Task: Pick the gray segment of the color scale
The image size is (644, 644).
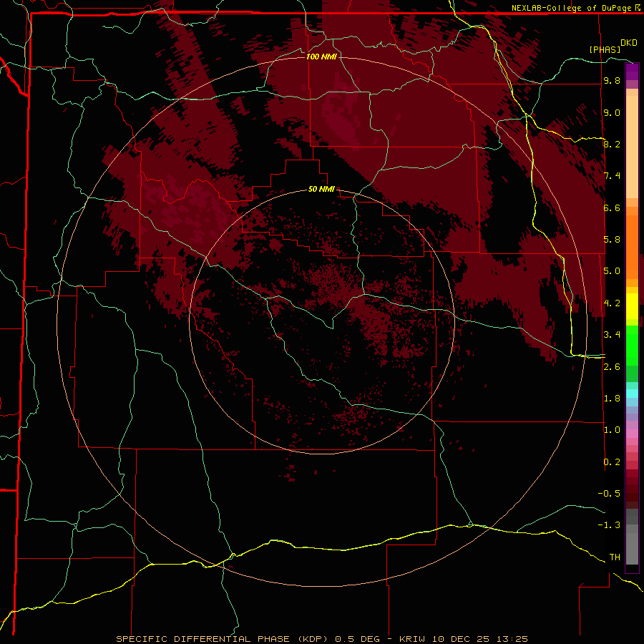Action: pyautogui.click(x=632, y=537)
